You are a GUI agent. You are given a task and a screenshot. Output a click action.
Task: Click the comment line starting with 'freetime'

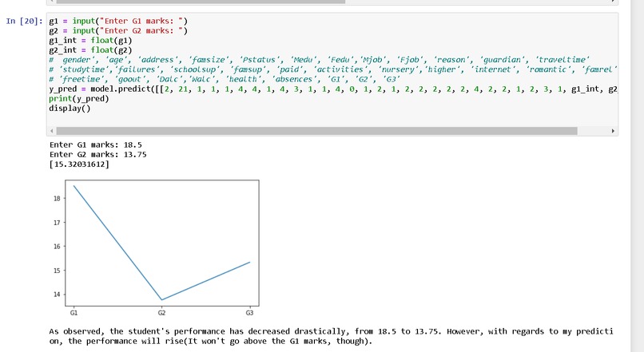click(225, 79)
